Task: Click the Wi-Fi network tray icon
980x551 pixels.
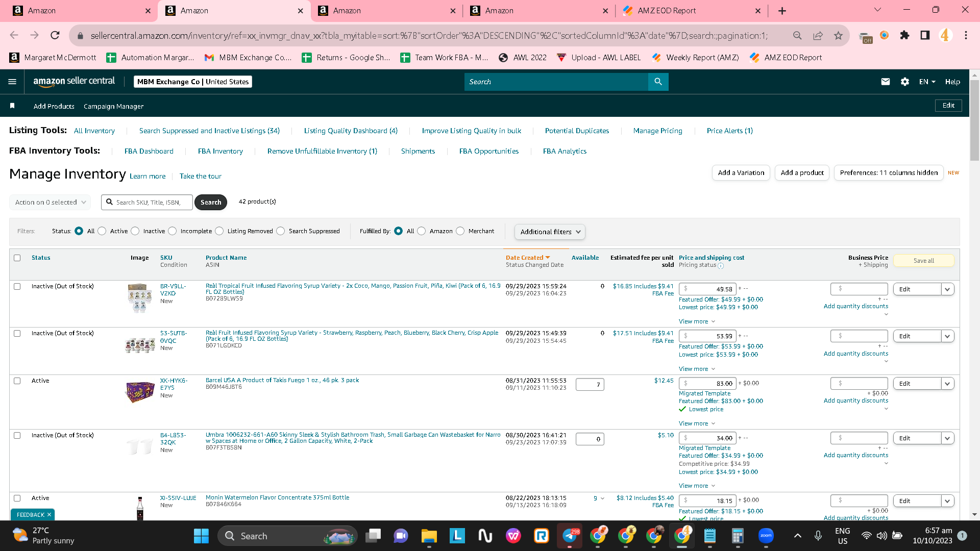Action: coord(866,536)
